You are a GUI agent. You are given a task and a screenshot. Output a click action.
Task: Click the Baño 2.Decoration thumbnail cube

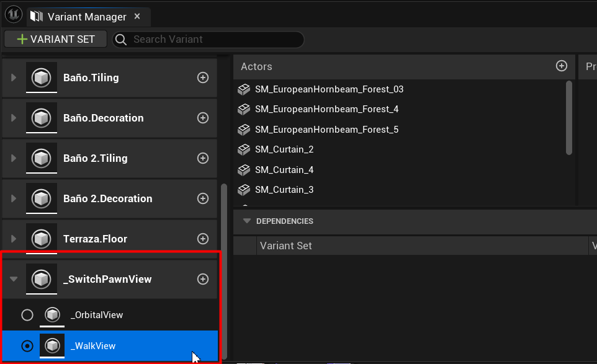(x=41, y=198)
